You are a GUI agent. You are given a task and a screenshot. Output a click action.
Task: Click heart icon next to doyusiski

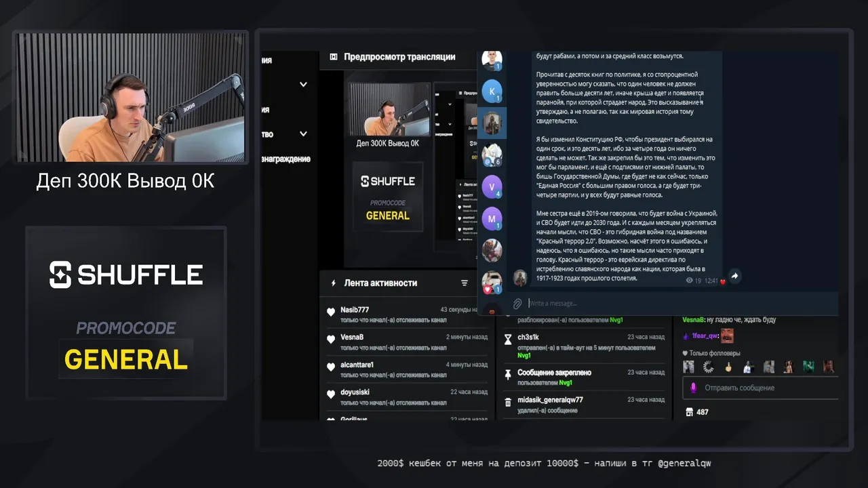(x=331, y=394)
